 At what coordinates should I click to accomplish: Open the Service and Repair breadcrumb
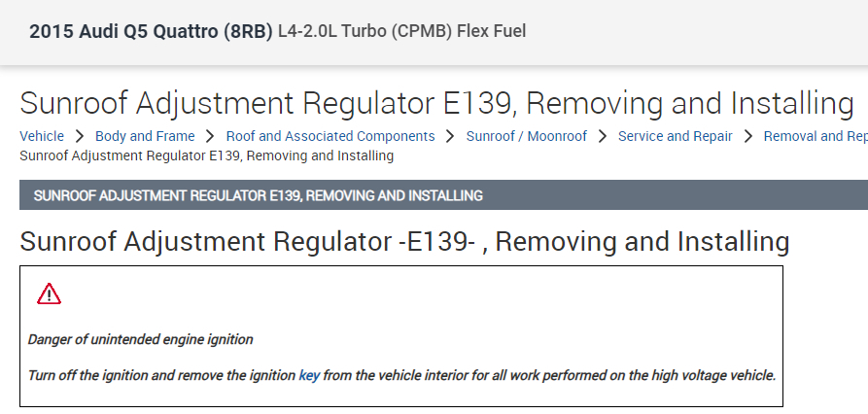point(676,137)
